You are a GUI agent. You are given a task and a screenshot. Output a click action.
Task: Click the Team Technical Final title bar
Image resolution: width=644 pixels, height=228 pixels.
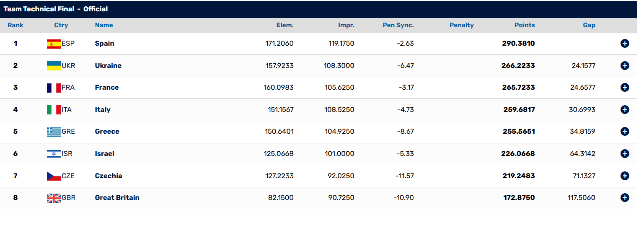pos(318,9)
